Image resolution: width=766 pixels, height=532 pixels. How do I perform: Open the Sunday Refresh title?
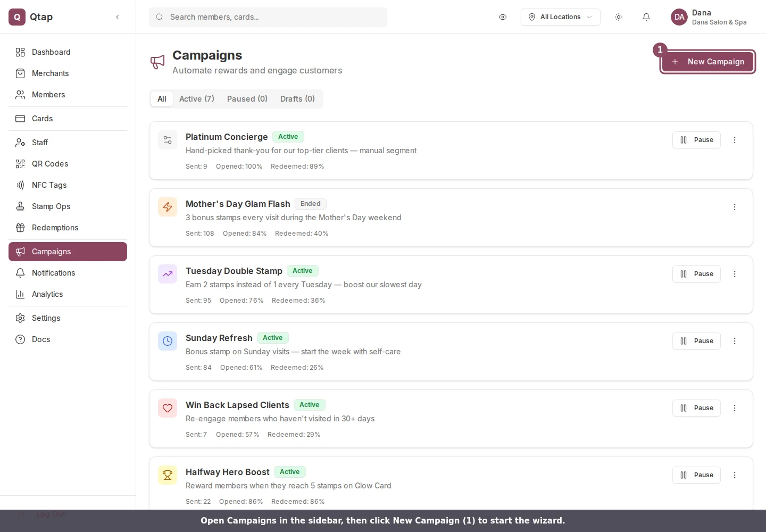(x=219, y=338)
